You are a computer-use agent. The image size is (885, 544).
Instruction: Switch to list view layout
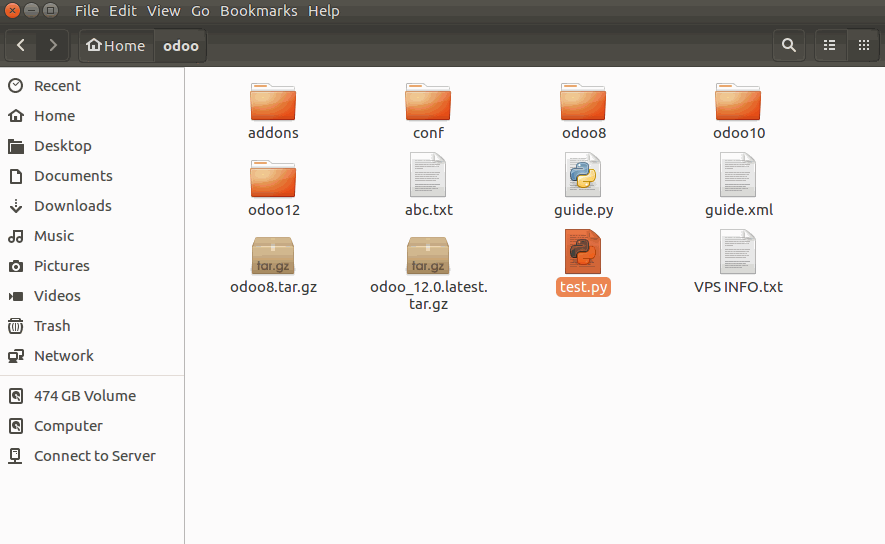[829, 45]
